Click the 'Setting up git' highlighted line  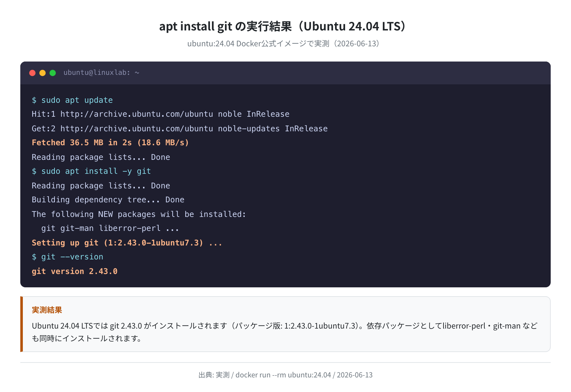(127, 243)
